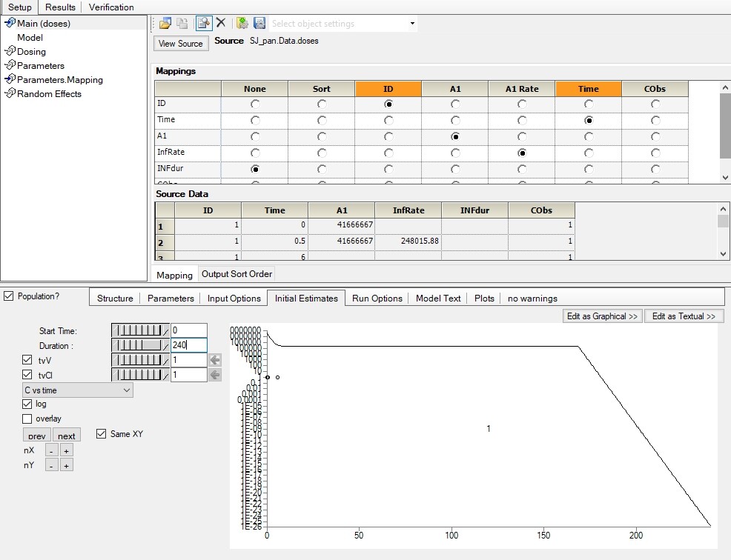Click the load settings folder icon
731x560 pixels.
tap(242, 23)
